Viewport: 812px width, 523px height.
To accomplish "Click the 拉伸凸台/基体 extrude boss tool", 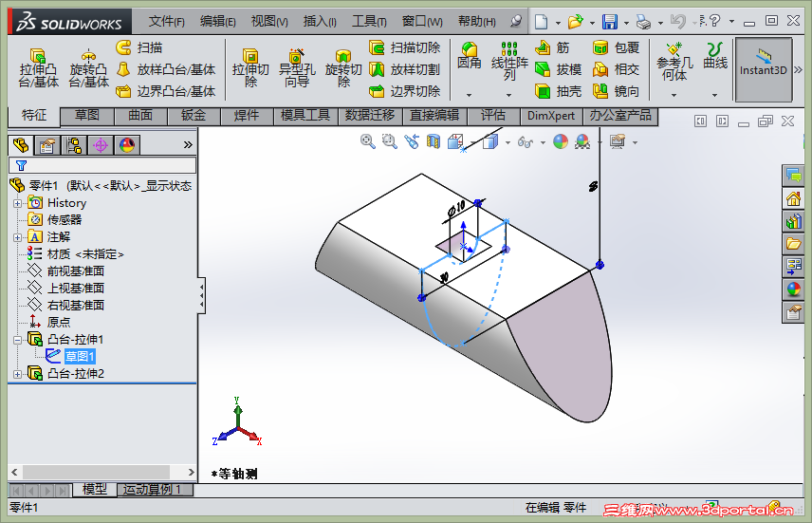I will (38, 68).
